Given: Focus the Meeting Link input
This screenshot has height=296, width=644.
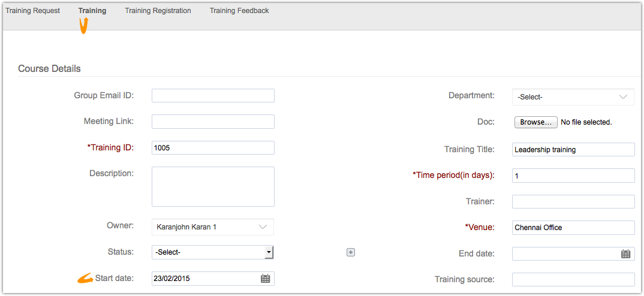Looking at the screenshot, I should click(213, 122).
